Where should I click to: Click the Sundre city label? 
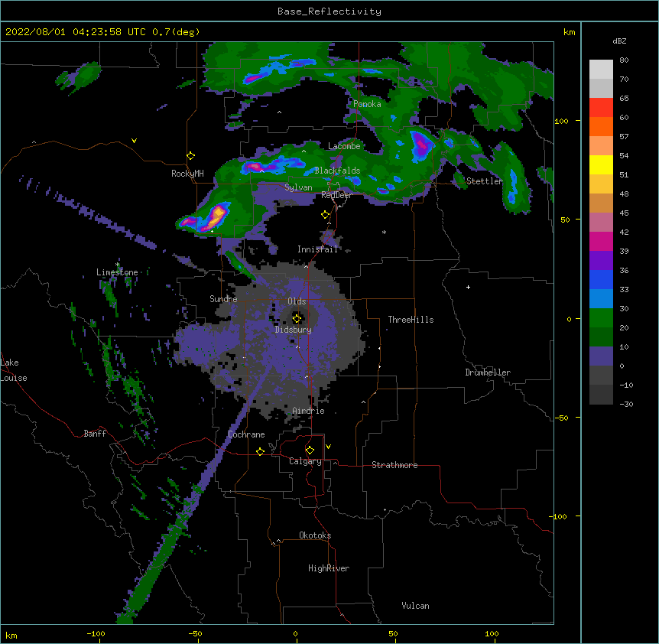tap(223, 299)
